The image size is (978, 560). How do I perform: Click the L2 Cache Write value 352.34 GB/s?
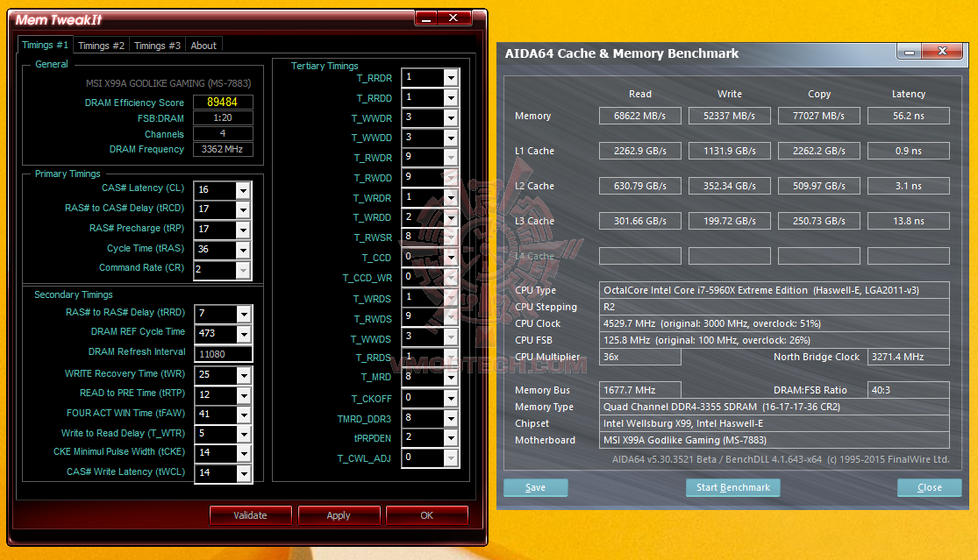click(x=729, y=186)
